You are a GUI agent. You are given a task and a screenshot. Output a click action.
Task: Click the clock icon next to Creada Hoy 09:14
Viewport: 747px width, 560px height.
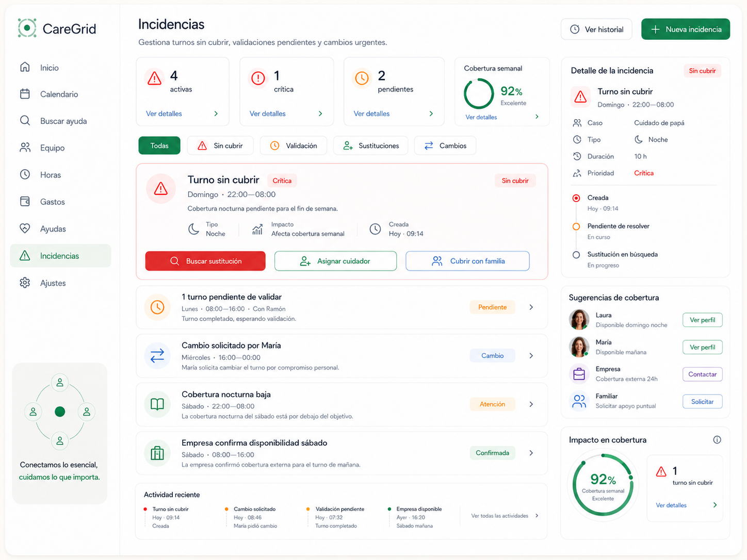tap(375, 229)
